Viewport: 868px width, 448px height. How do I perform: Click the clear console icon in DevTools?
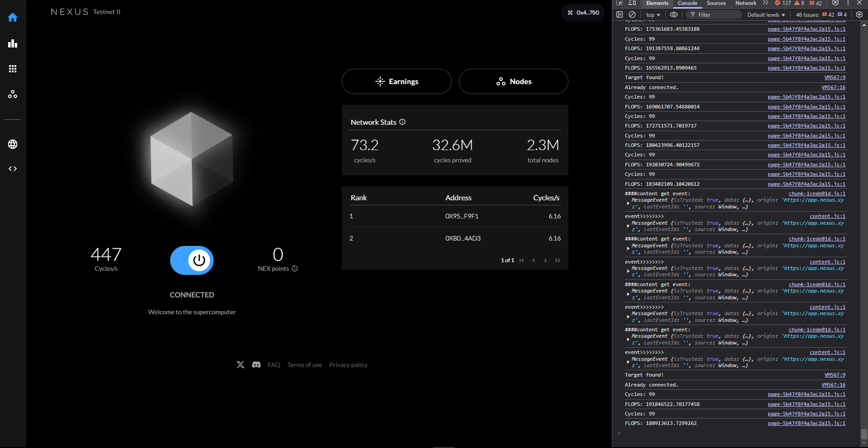click(x=632, y=14)
